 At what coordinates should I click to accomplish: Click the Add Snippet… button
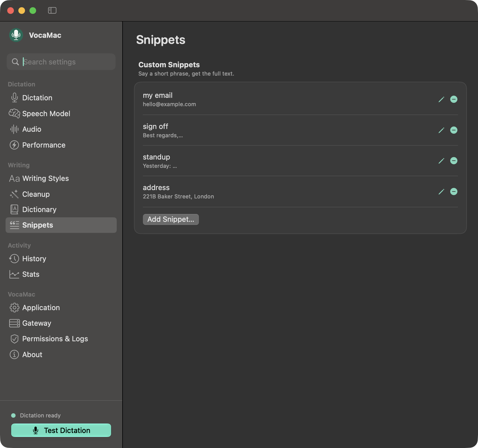[x=171, y=220]
